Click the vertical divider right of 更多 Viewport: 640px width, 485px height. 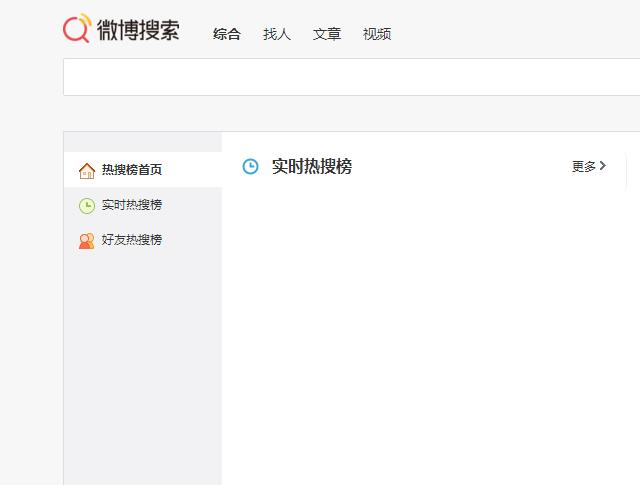pyautogui.click(x=627, y=170)
